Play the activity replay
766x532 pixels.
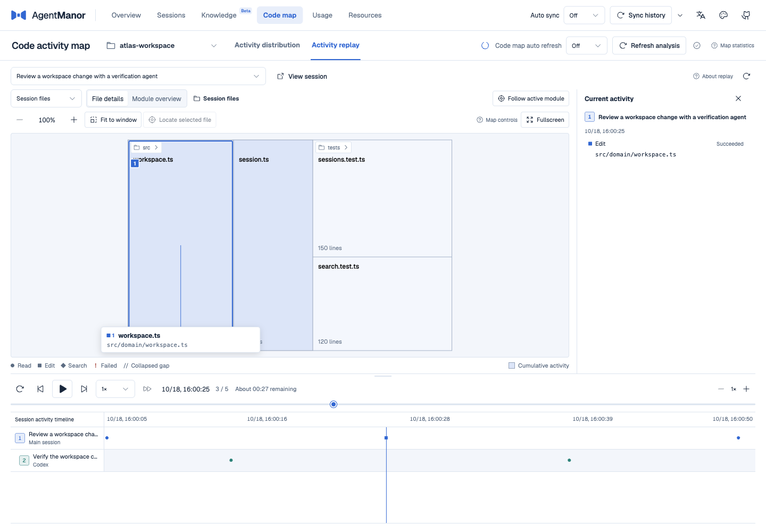tap(62, 389)
